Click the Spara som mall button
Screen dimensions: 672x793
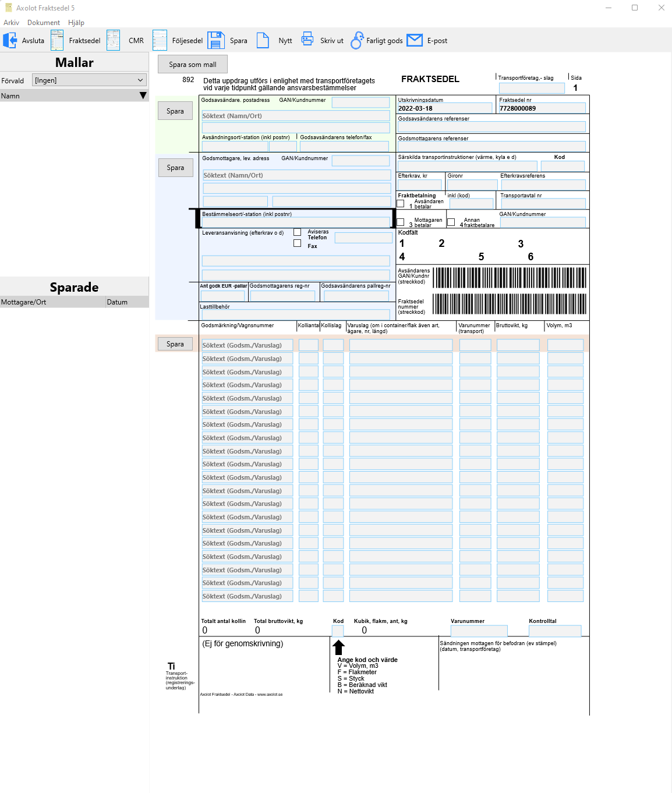tap(193, 65)
